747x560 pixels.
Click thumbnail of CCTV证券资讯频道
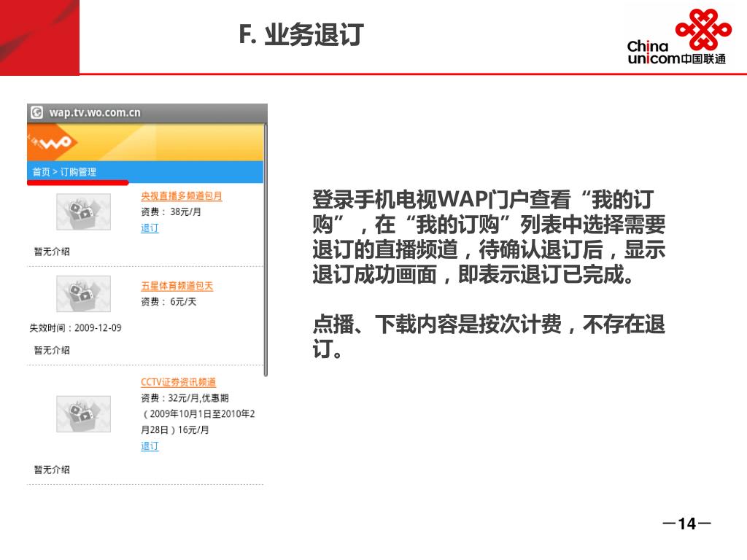tap(83, 414)
